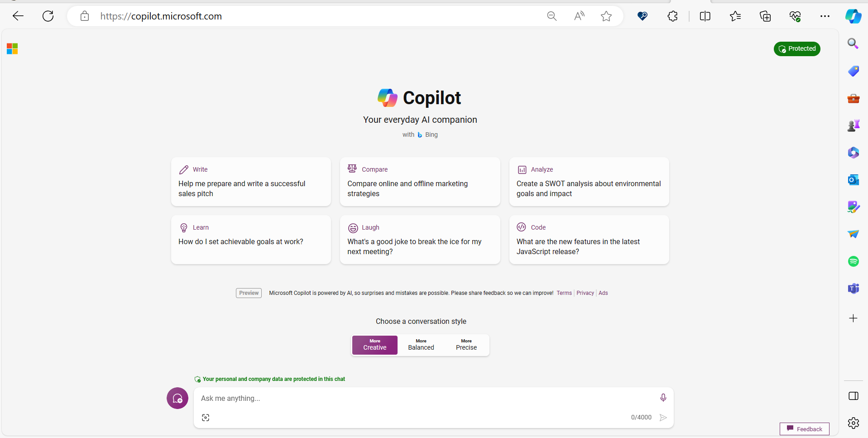Open the Collections panel
This screenshot has width=868, height=438.
point(765,16)
